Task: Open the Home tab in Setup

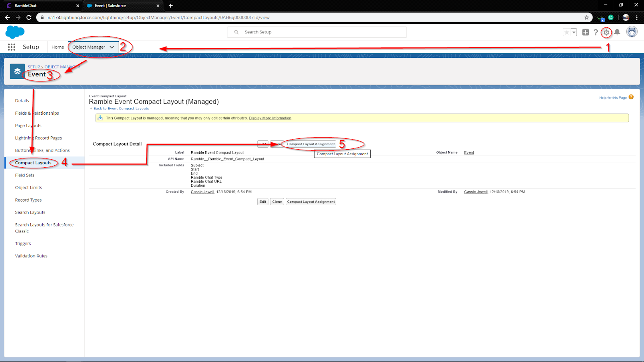Action: 58,47
